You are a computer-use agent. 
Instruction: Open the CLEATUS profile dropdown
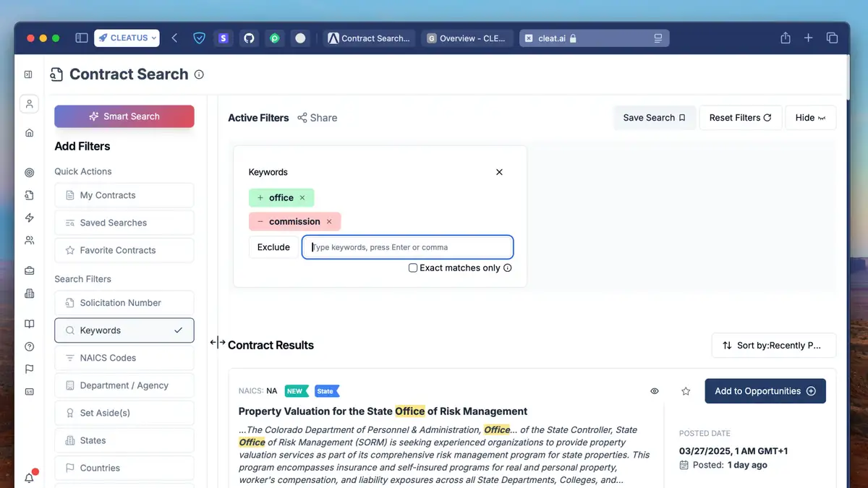(x=127, y=38)
